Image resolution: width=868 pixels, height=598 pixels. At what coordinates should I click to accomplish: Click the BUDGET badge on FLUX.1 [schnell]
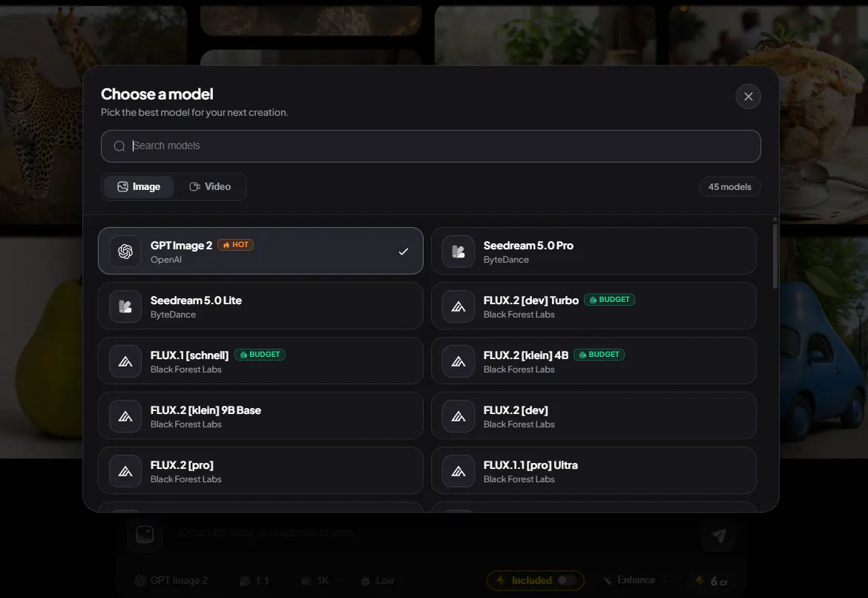tap(260, 355)
